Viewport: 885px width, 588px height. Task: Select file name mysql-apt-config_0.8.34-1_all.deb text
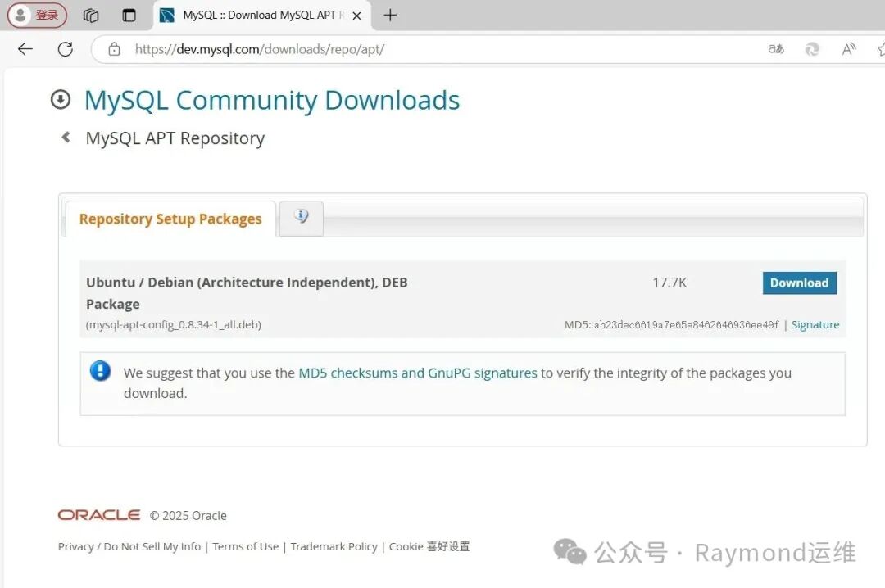[174, 324]
